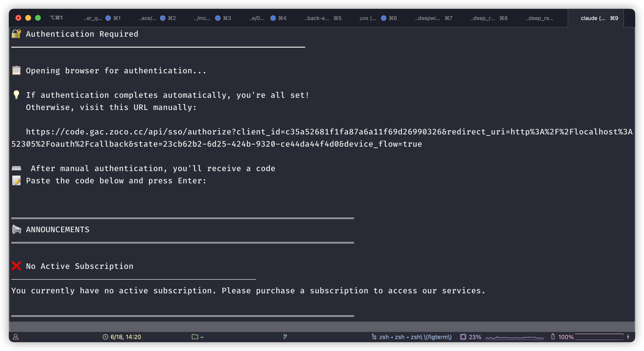Click the battery level bar indicator
The width and height of the screenshot is (644, 351).
(x=599, y=337)
